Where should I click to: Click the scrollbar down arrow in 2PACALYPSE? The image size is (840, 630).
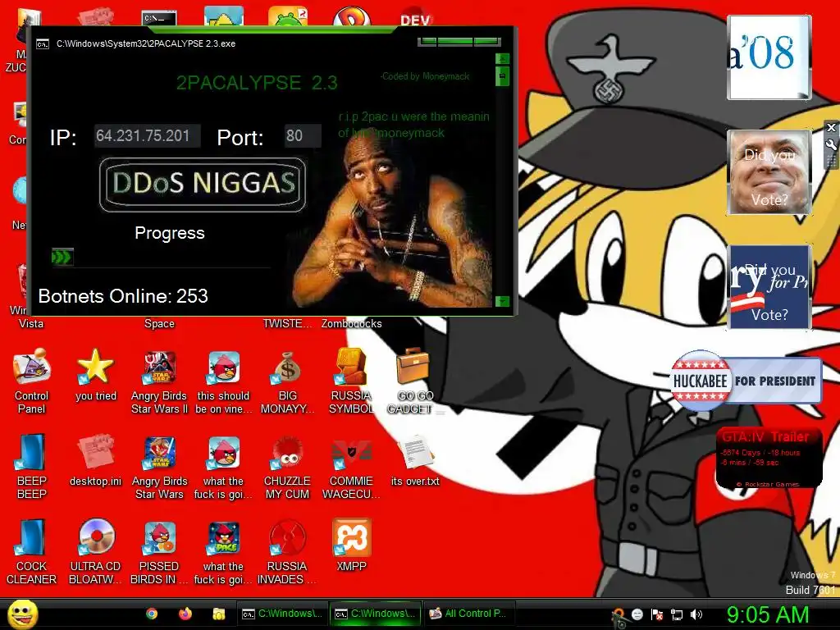pos(502,301)
